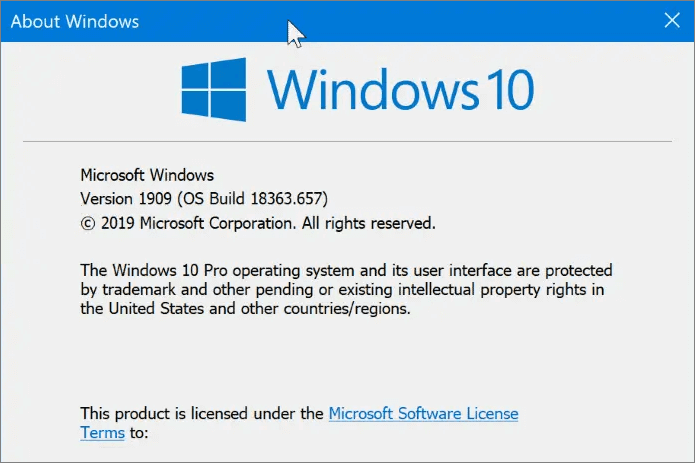Select the Microsoft Windows text line
Screen dimensions: 695x463
pyautogui.click(x=147, y=175)
